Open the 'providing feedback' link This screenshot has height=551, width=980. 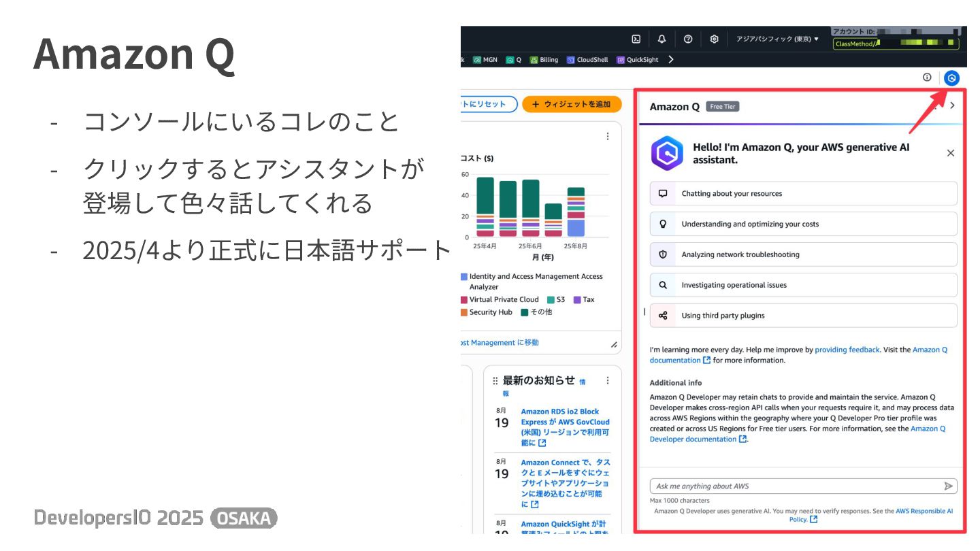pos(847,350)
